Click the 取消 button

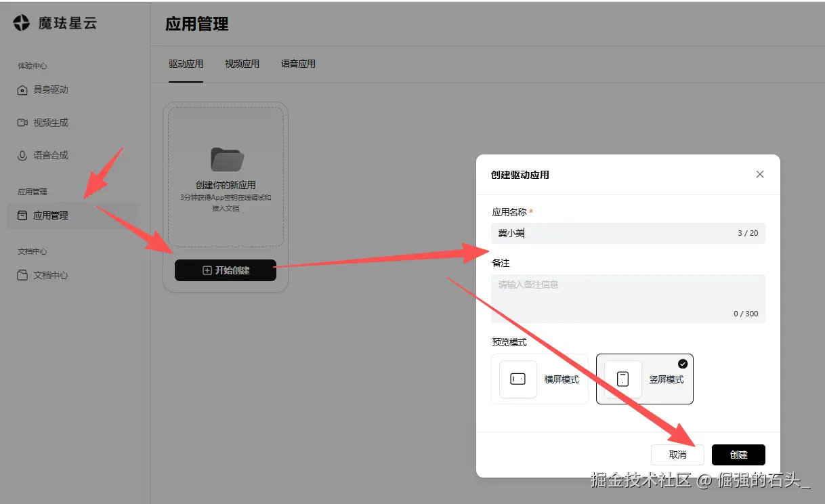(677, 455)
